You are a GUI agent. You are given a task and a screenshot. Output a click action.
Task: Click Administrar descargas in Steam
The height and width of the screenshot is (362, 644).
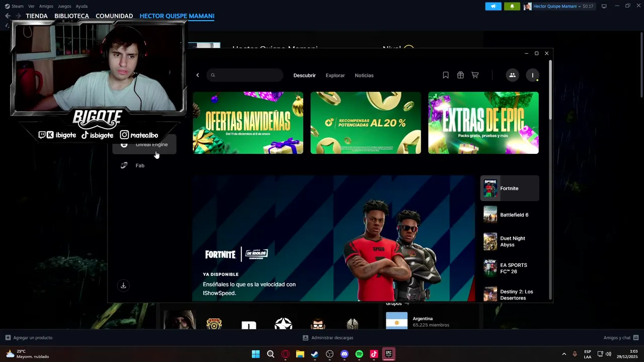tap(328, 338)
